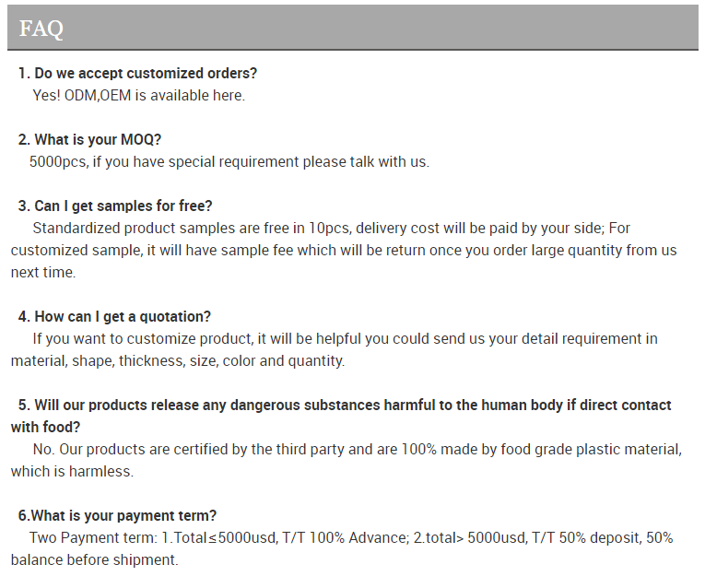Click 'balance before shipment.' text
705x588 pixels.
coord(94,560)
